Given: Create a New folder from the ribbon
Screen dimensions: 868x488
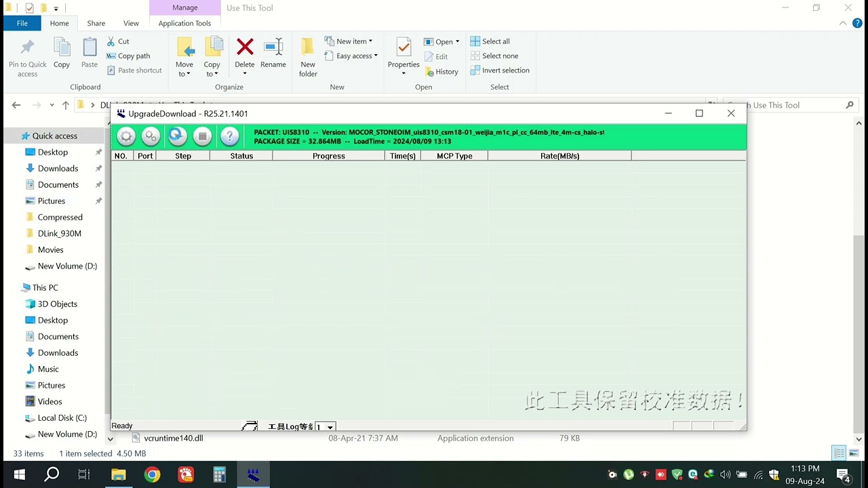Looking at the screenshot, I should pyautogui.click(x=308, y=57).
